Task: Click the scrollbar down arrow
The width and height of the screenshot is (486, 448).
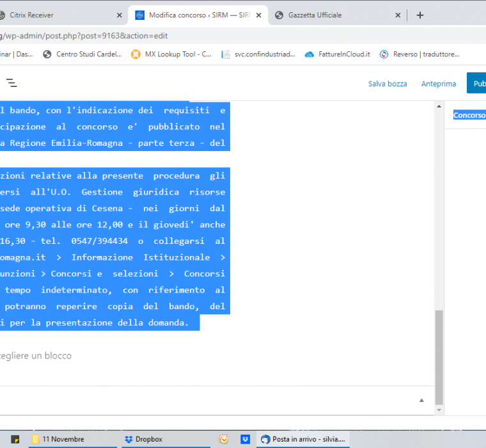Action: 439,411
